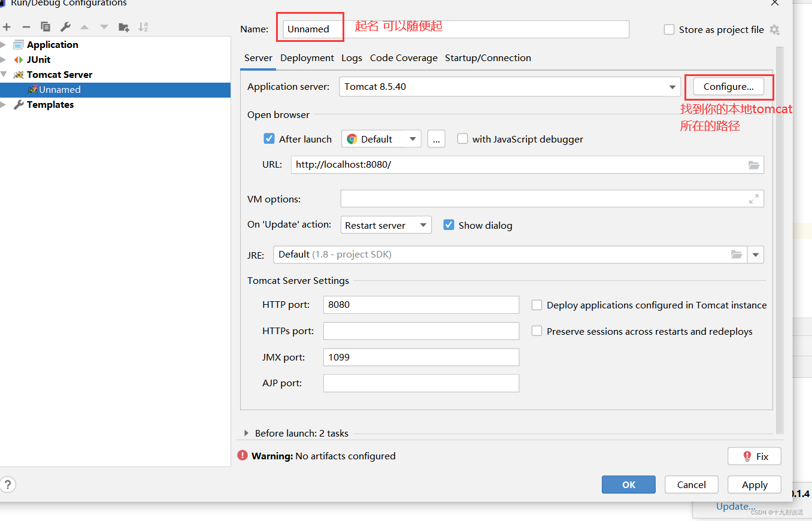This screenshot has width=812, height=521.
Task: Click the Configure... button
Action: [729, 87]
